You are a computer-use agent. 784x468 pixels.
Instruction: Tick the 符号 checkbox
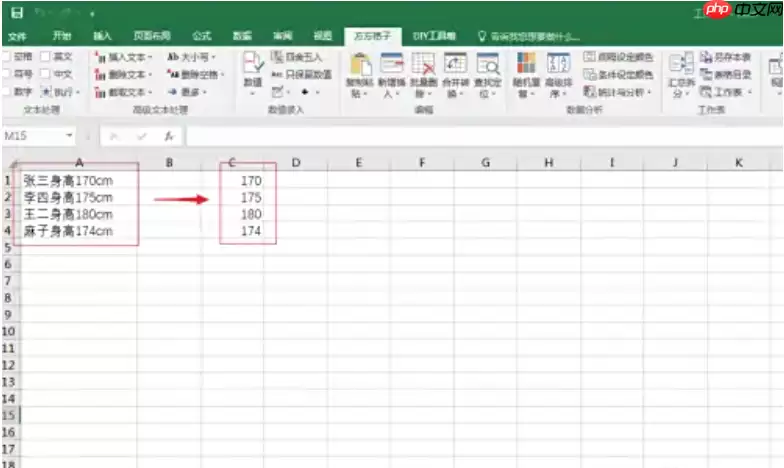click(x=6, y=74)
